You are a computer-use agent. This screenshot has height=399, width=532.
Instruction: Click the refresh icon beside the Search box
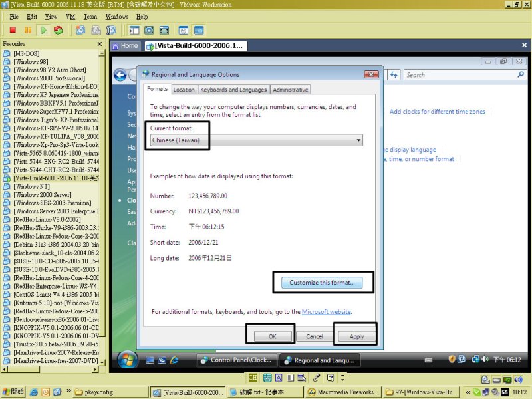click(x=394, y=75)
